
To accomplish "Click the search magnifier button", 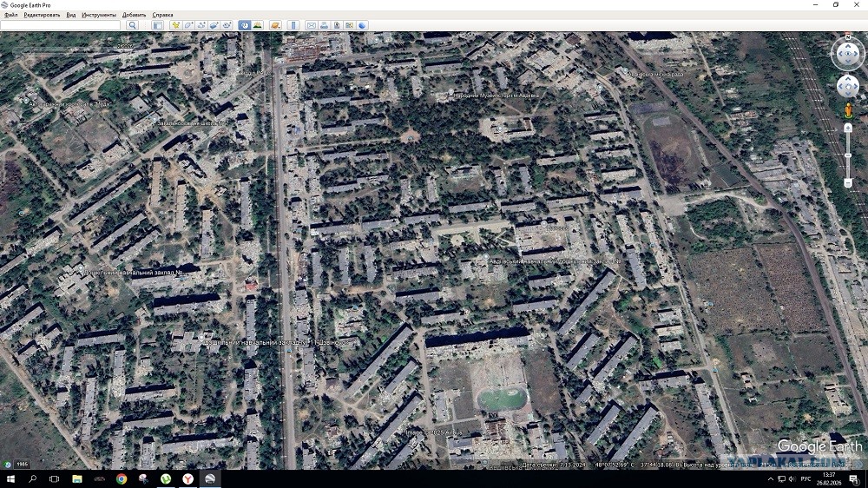I will [133, 26].
